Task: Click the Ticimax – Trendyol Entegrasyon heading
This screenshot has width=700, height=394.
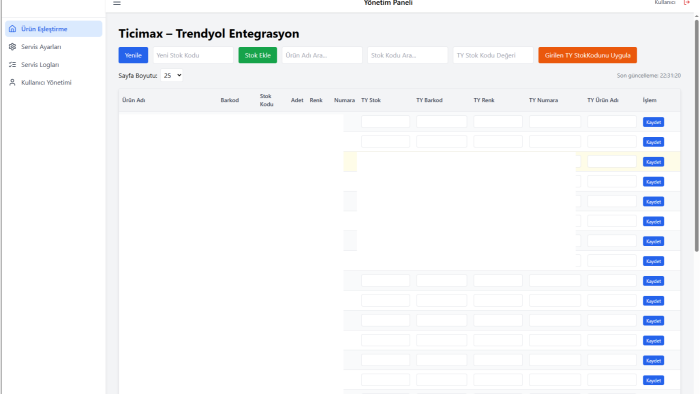Action: coord(209,33)
